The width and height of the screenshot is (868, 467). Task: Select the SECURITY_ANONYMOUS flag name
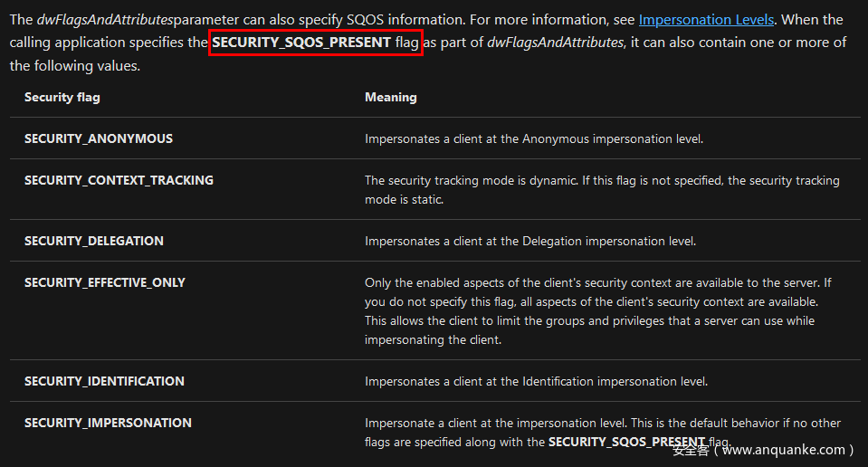click(99, 138)
